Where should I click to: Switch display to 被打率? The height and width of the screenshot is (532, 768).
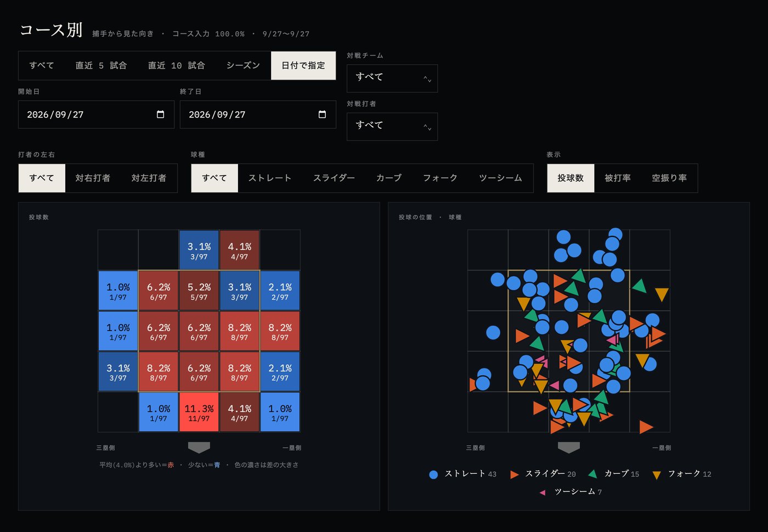(618, 178)
